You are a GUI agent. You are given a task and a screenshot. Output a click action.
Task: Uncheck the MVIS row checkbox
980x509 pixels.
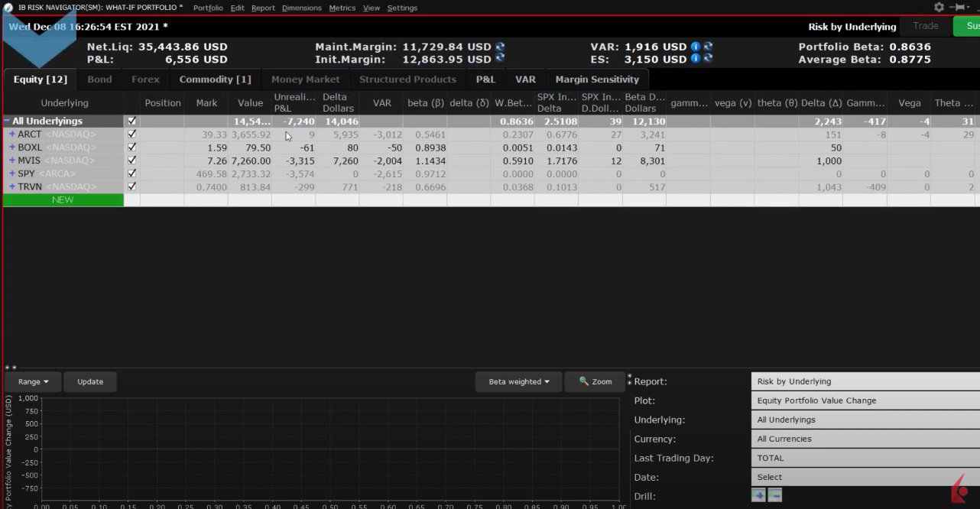(x=131, y=160)
